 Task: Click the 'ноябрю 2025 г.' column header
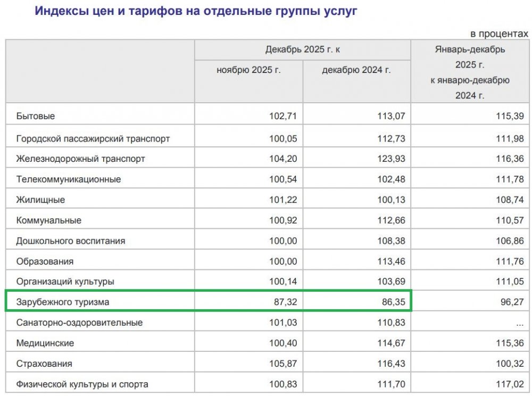248,70
